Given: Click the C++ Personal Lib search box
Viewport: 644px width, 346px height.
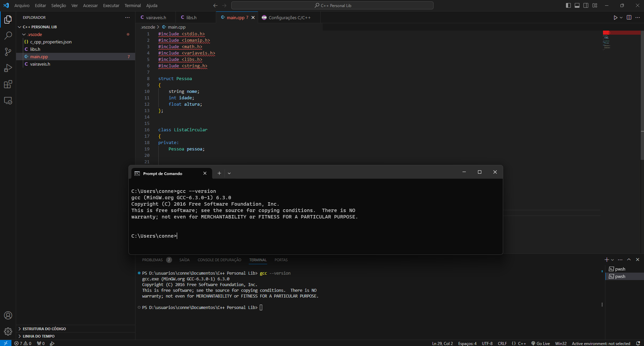Looking at the screenshot, I should (x=332, y=5).
